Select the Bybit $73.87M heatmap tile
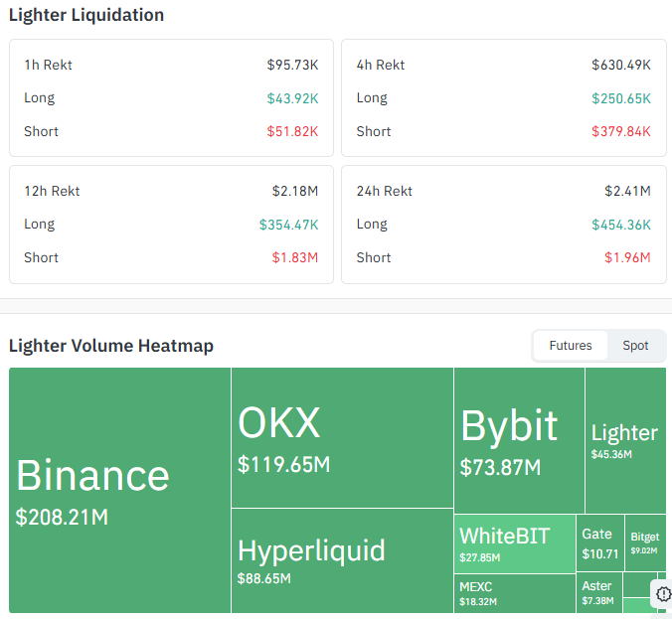 coord(519,440)
